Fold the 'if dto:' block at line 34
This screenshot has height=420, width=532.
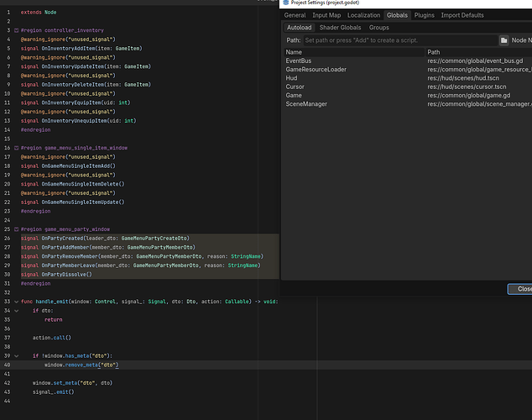tap(16, 311)
